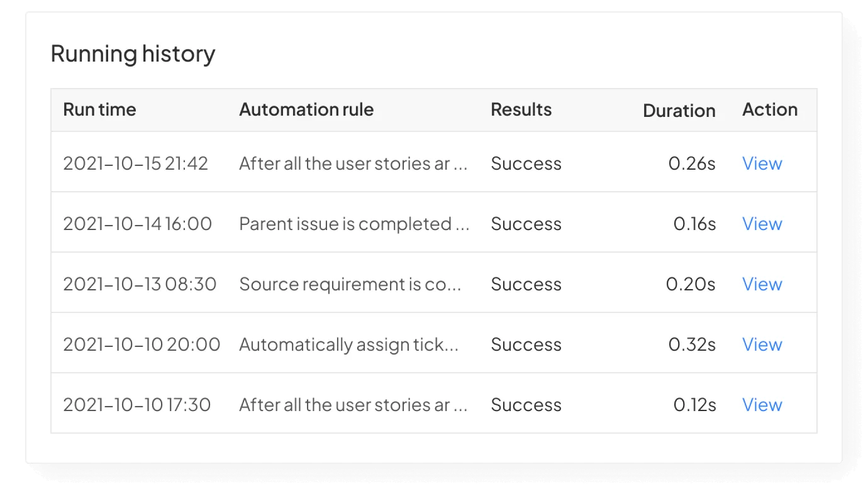Open View link for 2021-10-13 08:30 run
This screenshot has width=868, height=489.
tap(762, 284)
